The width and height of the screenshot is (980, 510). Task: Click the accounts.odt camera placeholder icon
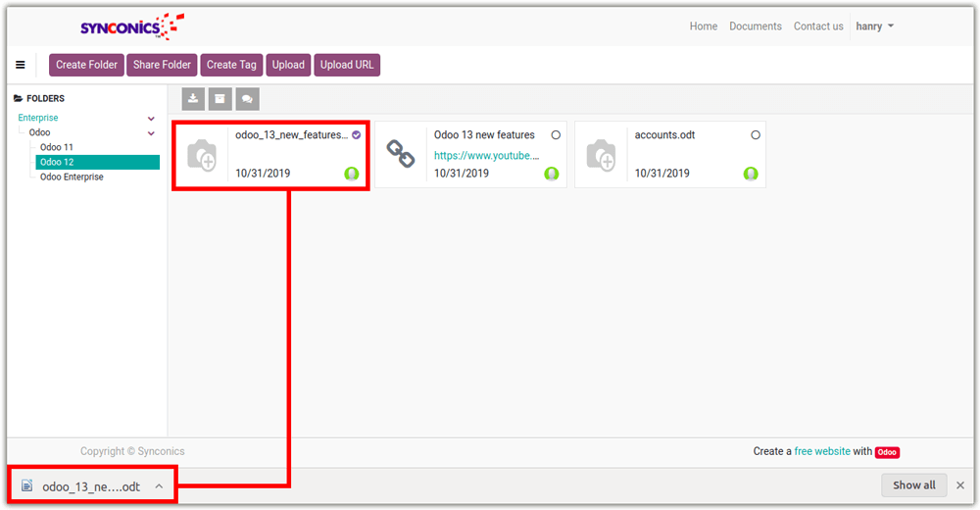tap(601, 154)
